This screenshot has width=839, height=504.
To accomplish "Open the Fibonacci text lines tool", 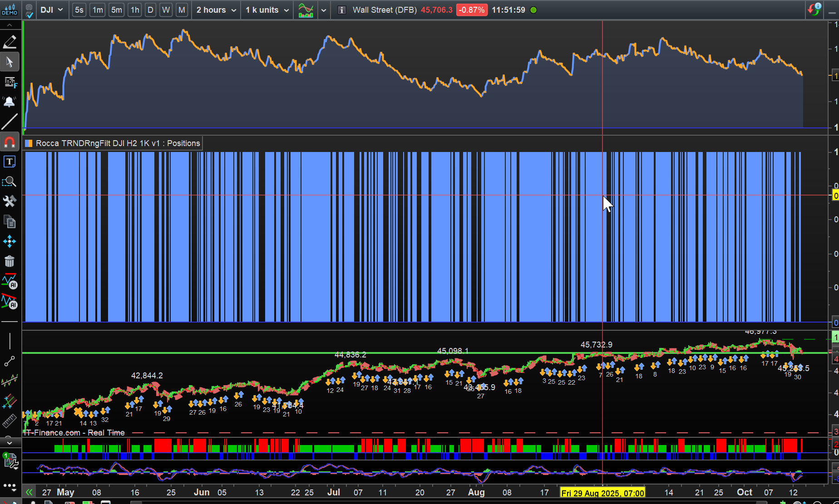I will (10, 82).
